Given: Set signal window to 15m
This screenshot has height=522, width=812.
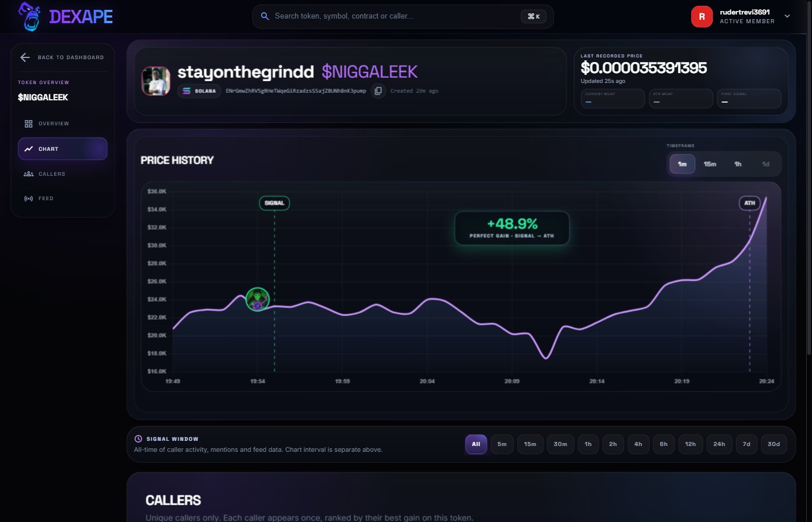Looking at the screenshot, I should click(x=530, y=444).
